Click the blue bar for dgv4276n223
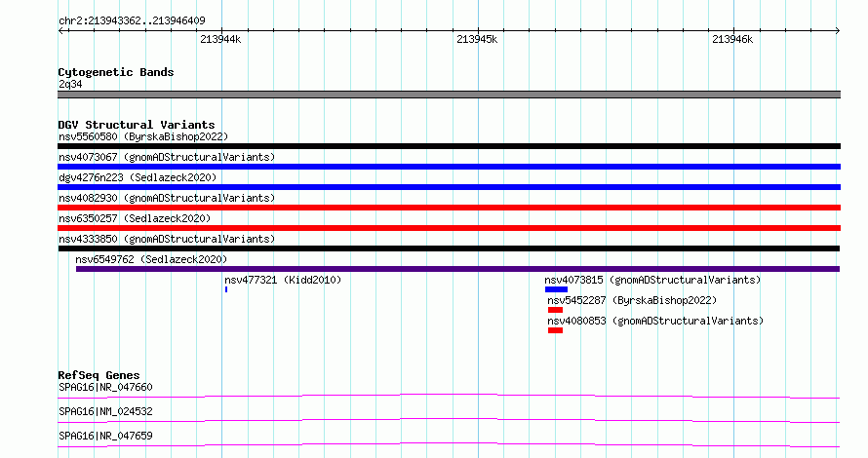The image size is (868, 458). pos(449,187)
